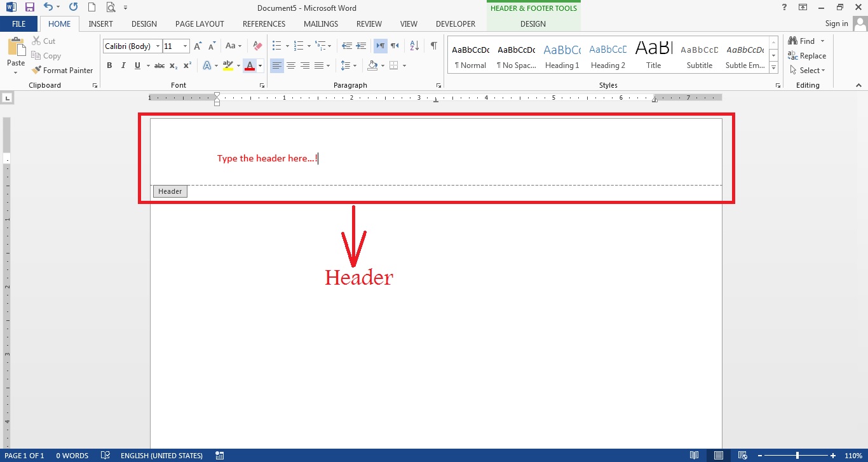Toggle bold formatting
The height and width of the screenshot is (462, 868).
(109, 65)
